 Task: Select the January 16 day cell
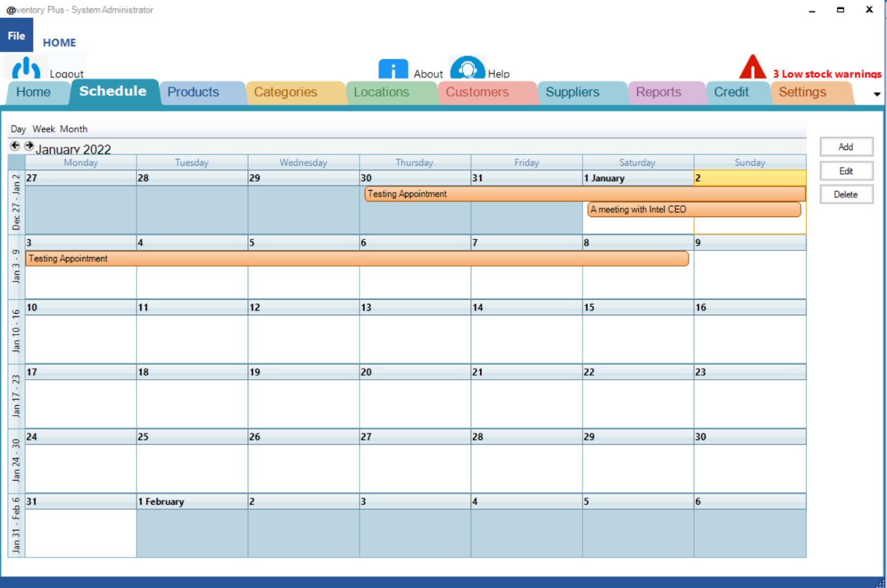[750, 331]
